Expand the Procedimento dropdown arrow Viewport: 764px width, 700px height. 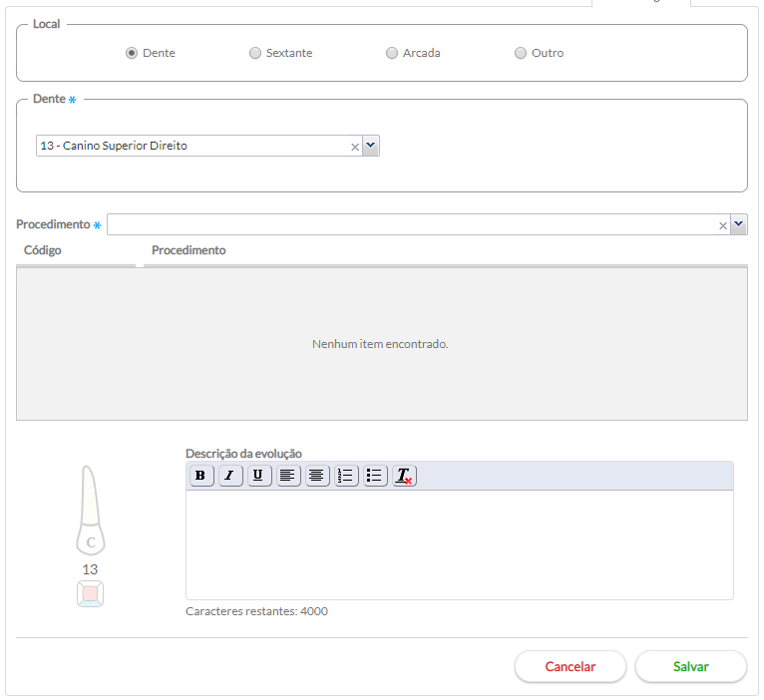739,224
